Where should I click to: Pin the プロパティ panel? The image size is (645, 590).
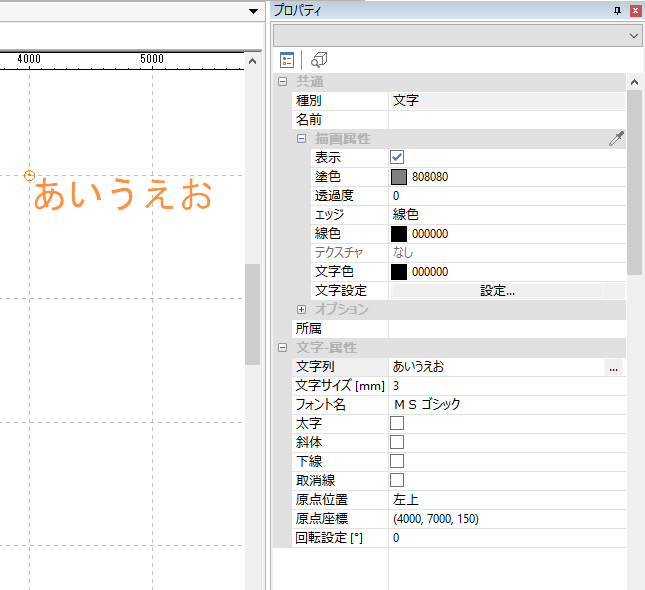click(x=617, y=10)
